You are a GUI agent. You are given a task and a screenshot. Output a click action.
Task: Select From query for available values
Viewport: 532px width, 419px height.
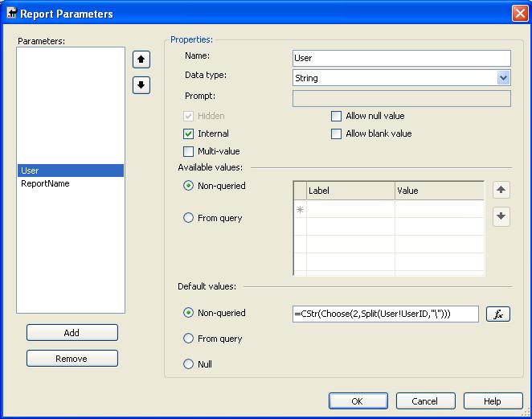(x=189, y=218)
